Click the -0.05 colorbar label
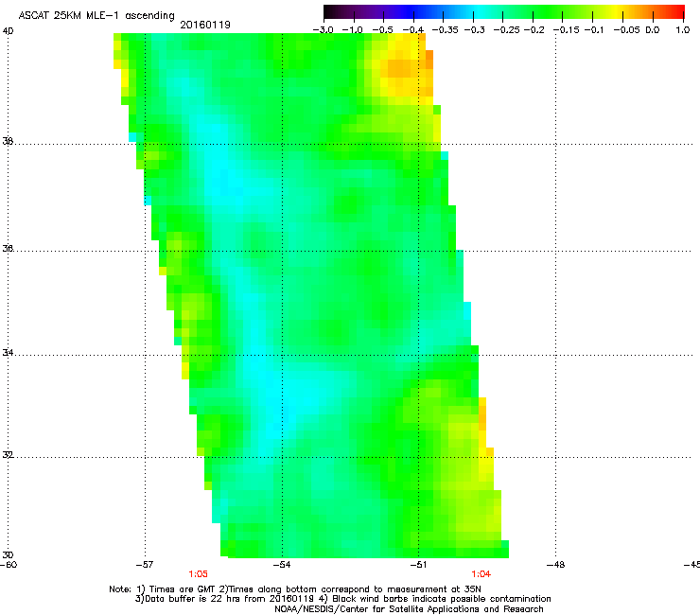The width and height of the screenshot is (700, 615). coord(627,30)
